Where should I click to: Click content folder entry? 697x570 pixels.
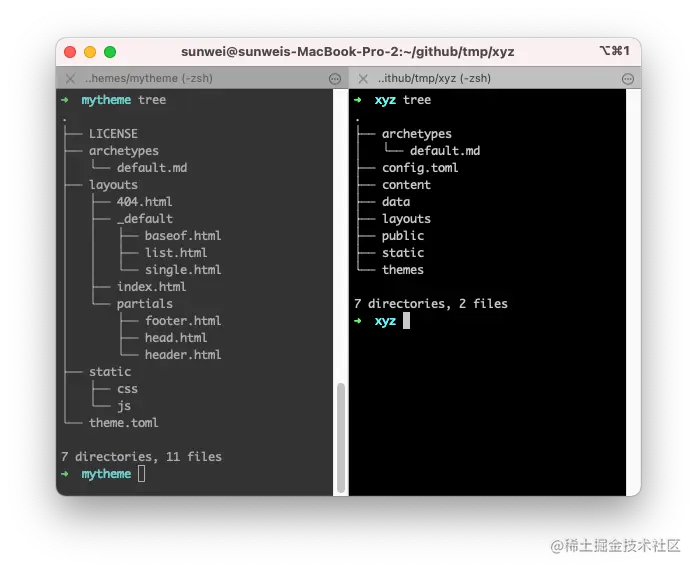pyautogui.click(x=406, y=185)
